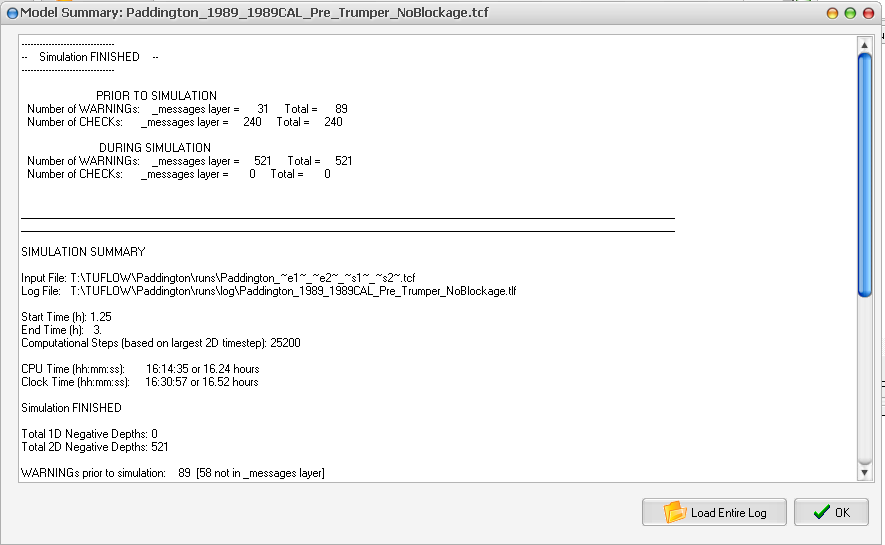885x545 pixels.
Task: Click the scrollbar up arrow
Action: pos(865,45)
